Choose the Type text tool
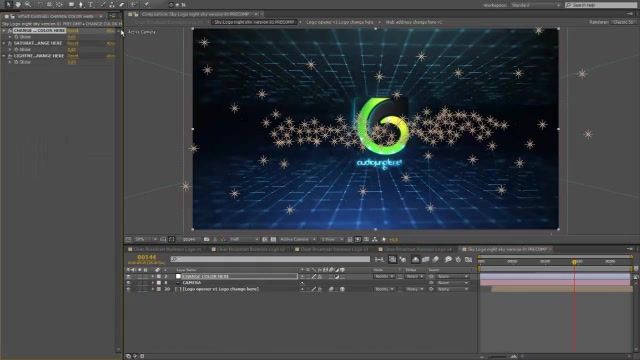The image size is (640, 360). [x=91, y=4]
